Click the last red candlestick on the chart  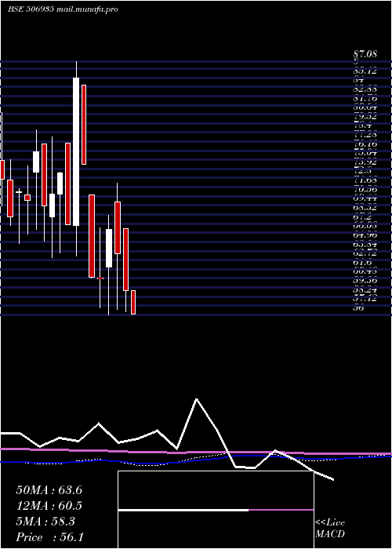133,302
